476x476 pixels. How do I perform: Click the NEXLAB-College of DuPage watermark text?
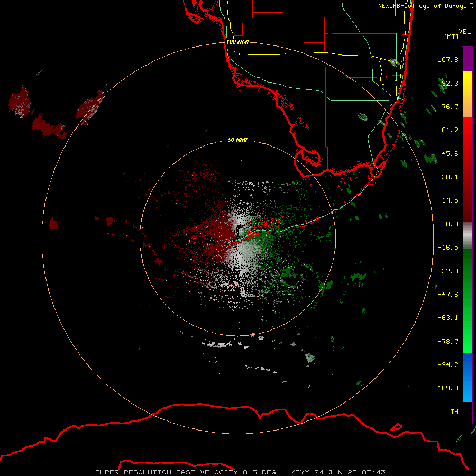pyautogui.click(x=425, y=6)
